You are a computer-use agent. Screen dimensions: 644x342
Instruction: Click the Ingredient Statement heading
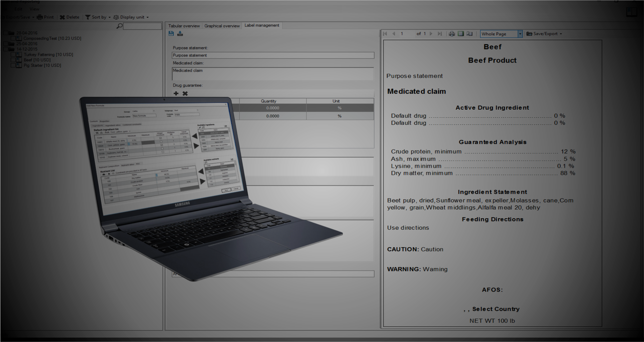(492, 192)
